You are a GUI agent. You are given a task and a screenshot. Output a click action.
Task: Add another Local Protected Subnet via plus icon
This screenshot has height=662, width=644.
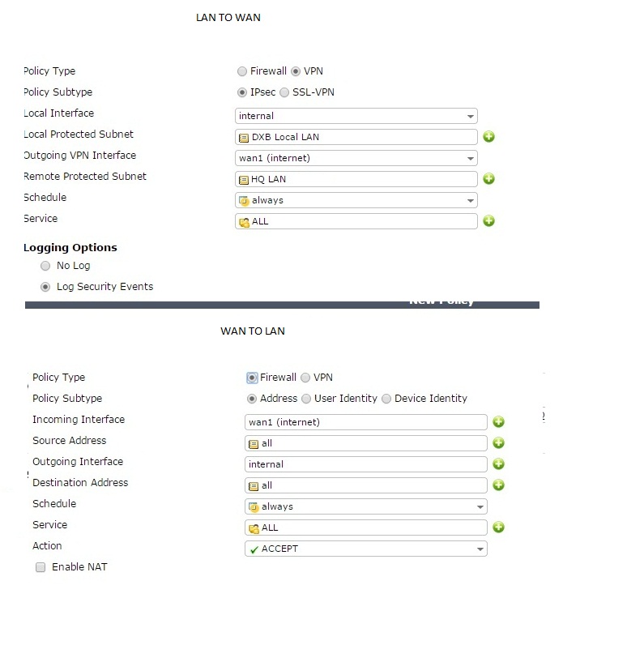point(488,137)
